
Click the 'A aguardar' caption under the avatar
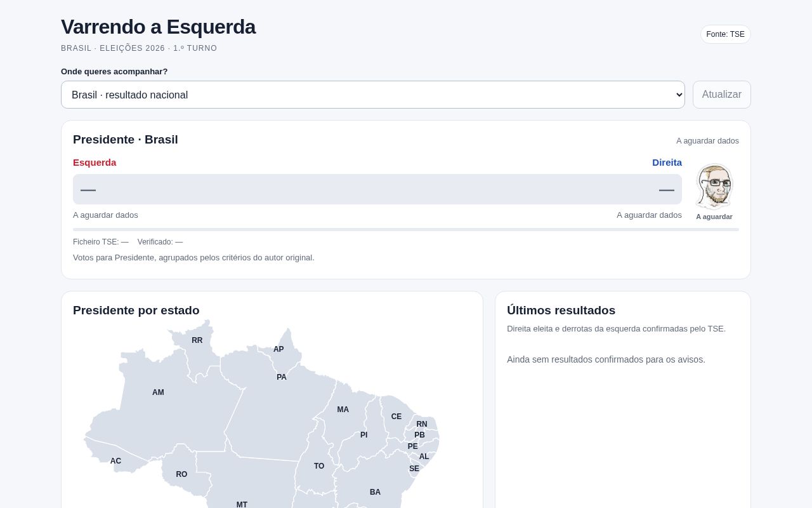(x=714, y=217)
